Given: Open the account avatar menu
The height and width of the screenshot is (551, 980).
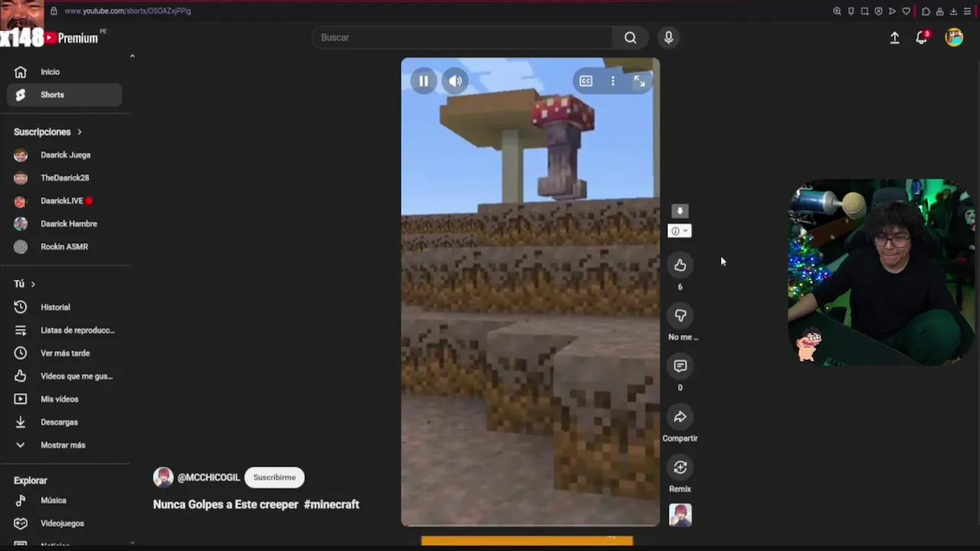Looking at the screenshot, I should (x=954, y=37).
